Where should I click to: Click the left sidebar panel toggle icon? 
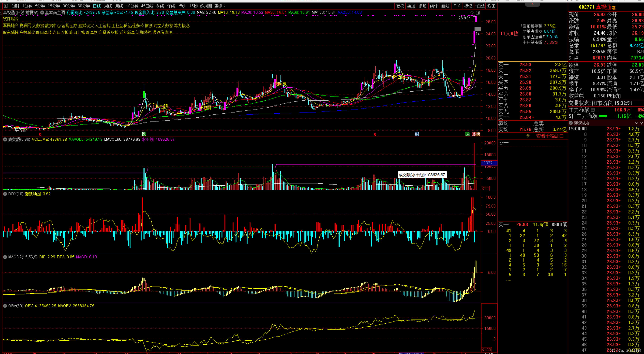pos(6,6)
